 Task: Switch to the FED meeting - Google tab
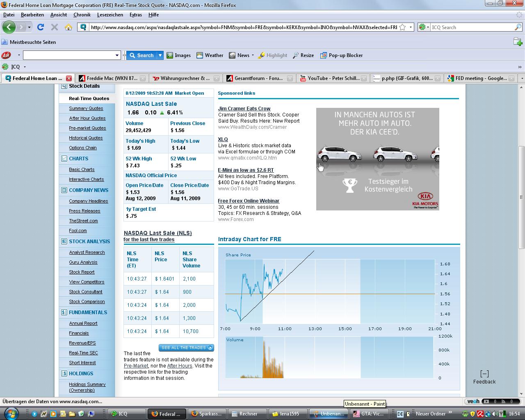[x=480, y=78]
